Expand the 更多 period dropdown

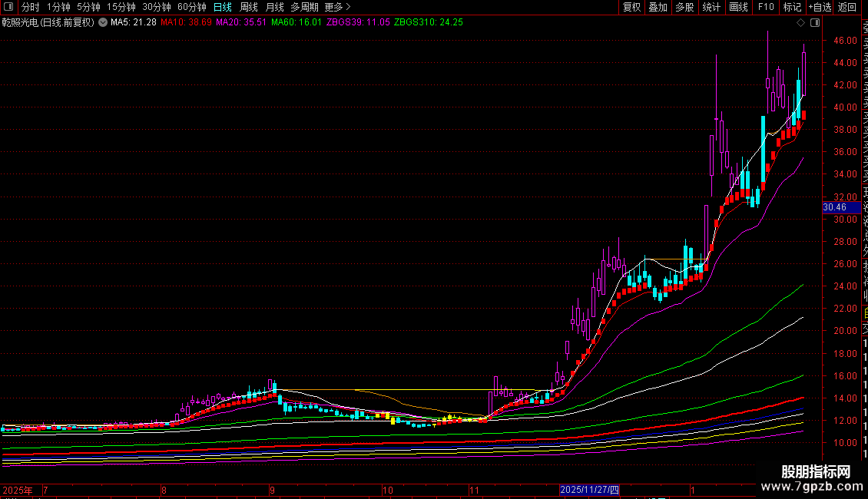click(x=337, y=7)
